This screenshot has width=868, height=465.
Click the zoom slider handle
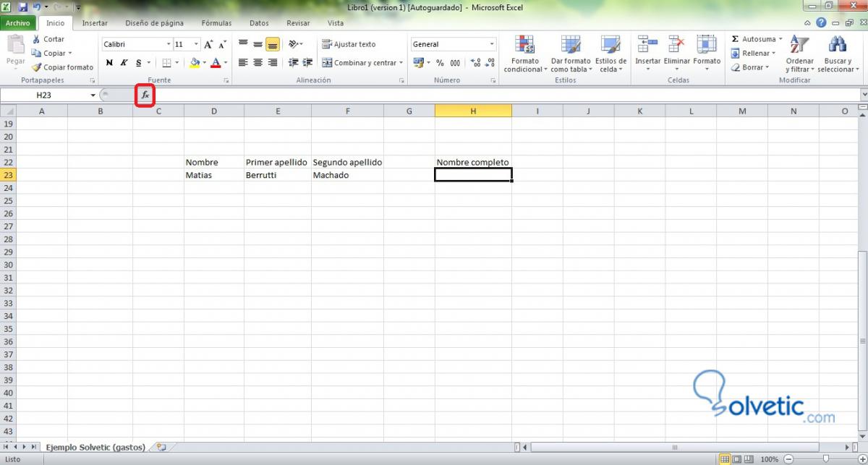825,459
